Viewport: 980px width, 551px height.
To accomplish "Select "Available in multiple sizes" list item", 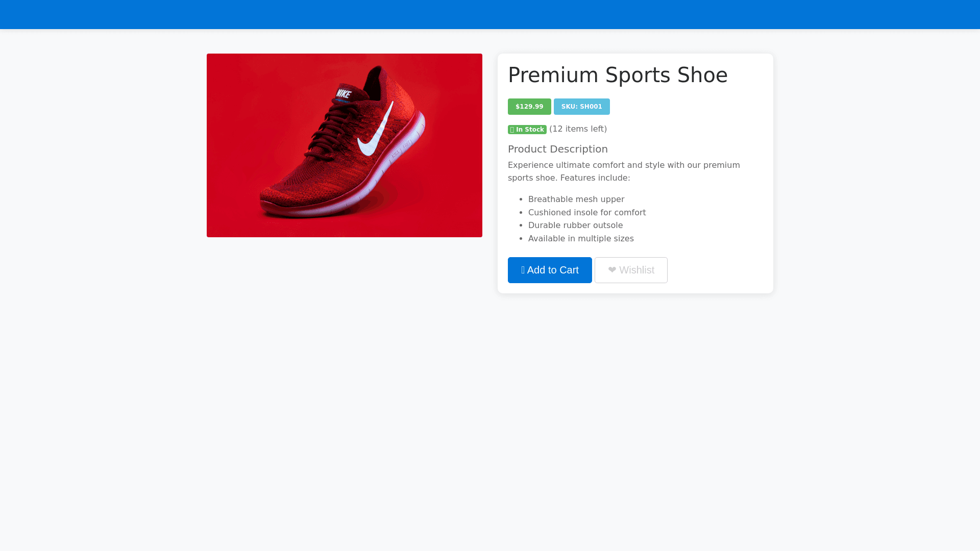I will pyautogui.click(x=581, y=238).
